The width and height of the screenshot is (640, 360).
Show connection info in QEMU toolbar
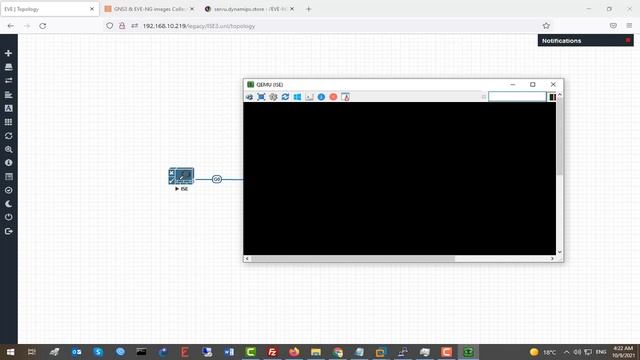point(321,97)
